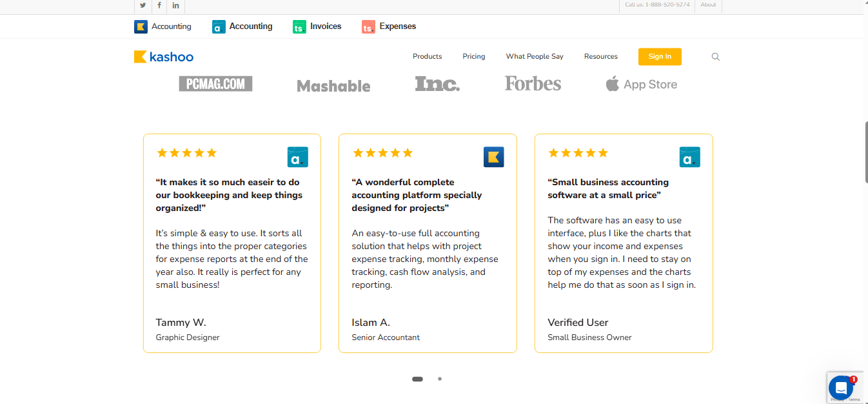Open the Twitter social icon
This screenshot has height=404, width=868.
[x=143, y=5]
